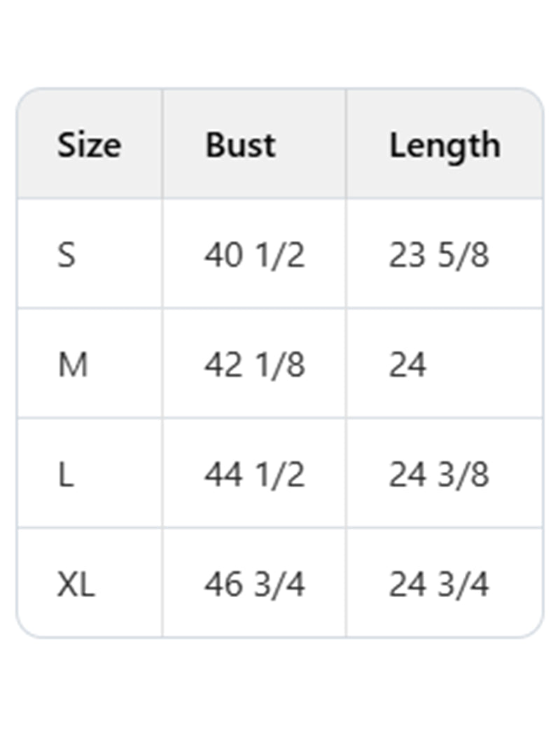Image resolution: width=560 pixels, height=735 pixels.
Task: Click the 24 3/8 length value
Action: coord(439,475)
